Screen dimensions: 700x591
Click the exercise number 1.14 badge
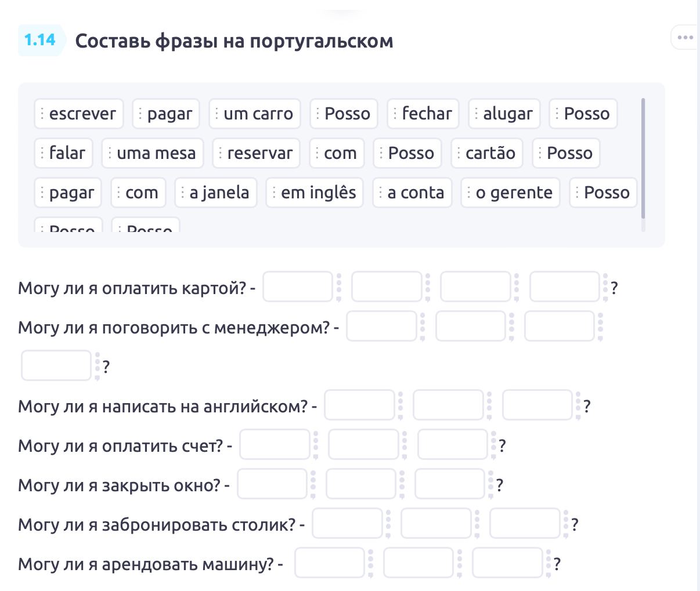[x=40, y=40]
